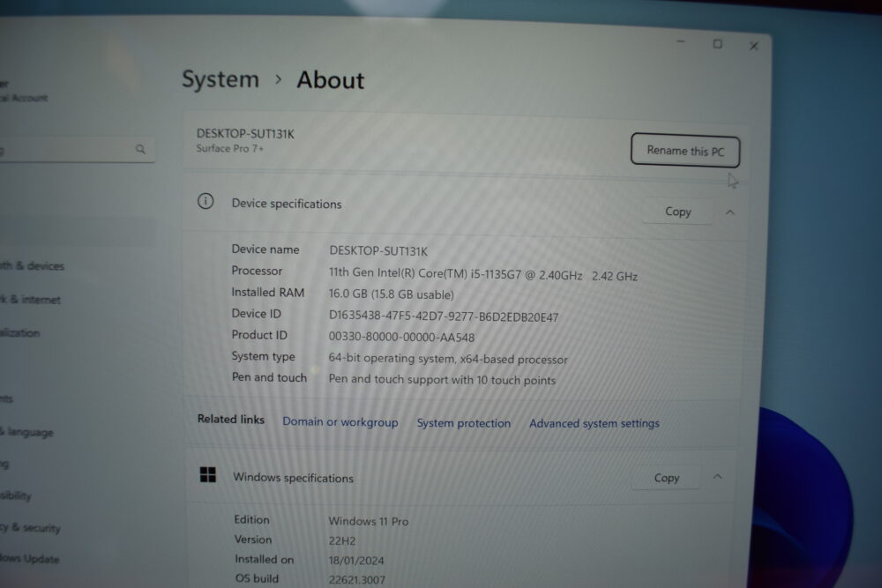Click the Edition value Windows 11 Pro
Viewport: 882px width, 588px height.
[x=369, y=521]
